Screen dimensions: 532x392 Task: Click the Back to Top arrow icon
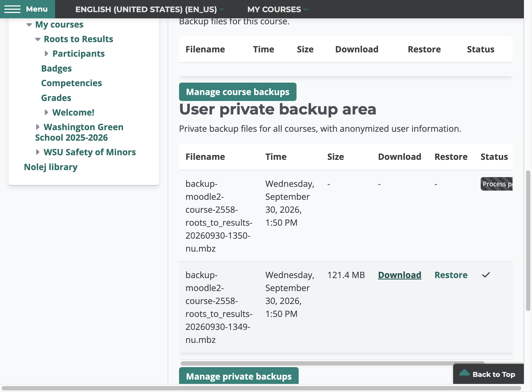point(464,373)
